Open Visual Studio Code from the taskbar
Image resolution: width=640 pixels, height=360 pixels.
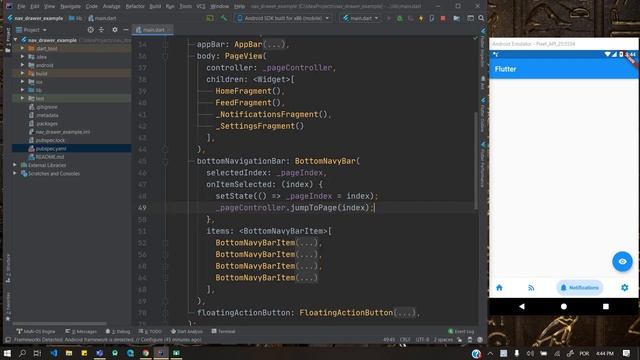pyautogui.click(x=53, y=353)
